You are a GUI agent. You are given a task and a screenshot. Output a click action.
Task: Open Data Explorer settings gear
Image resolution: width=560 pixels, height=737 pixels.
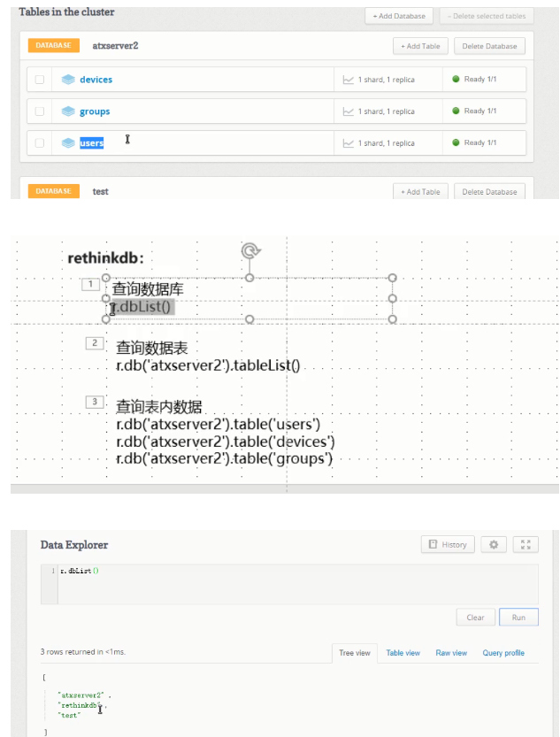tap(494, 545)
